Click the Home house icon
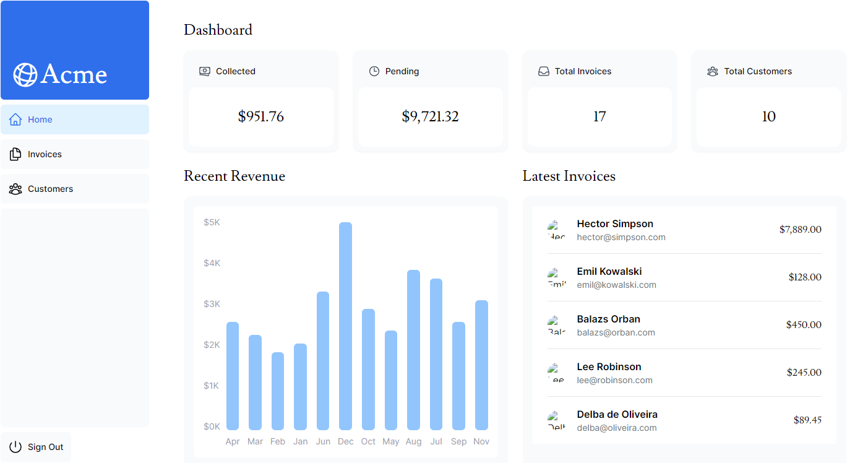The width and height of the screenshot is (868, 463). [15, 119]
